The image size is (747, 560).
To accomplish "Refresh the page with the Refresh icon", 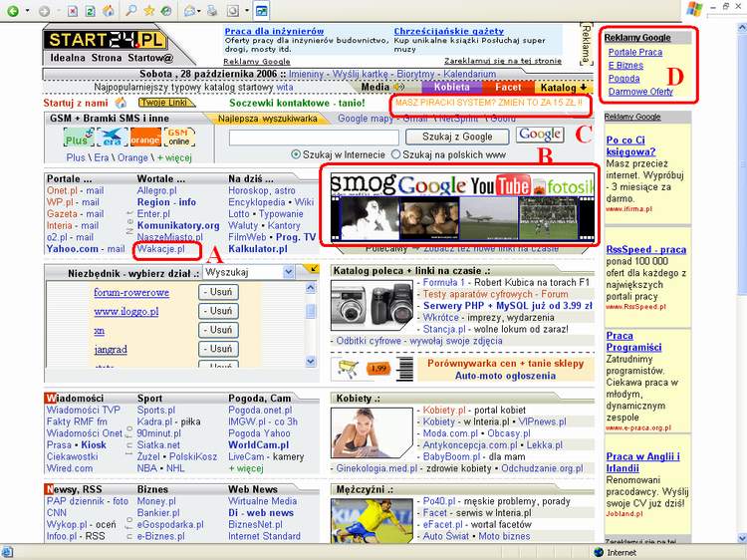I will (x=90, y=11).
